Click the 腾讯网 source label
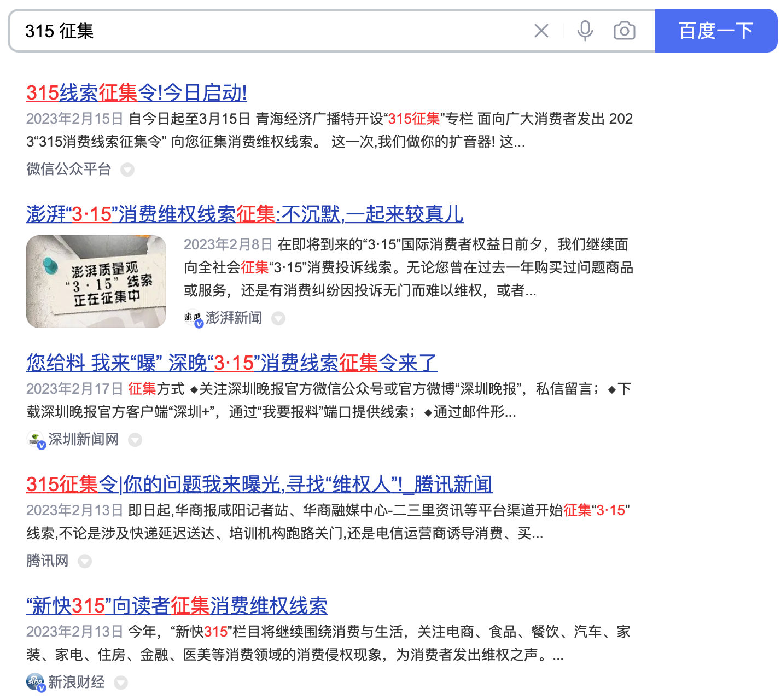Screen dimensions: 781x700 (48, 561)
